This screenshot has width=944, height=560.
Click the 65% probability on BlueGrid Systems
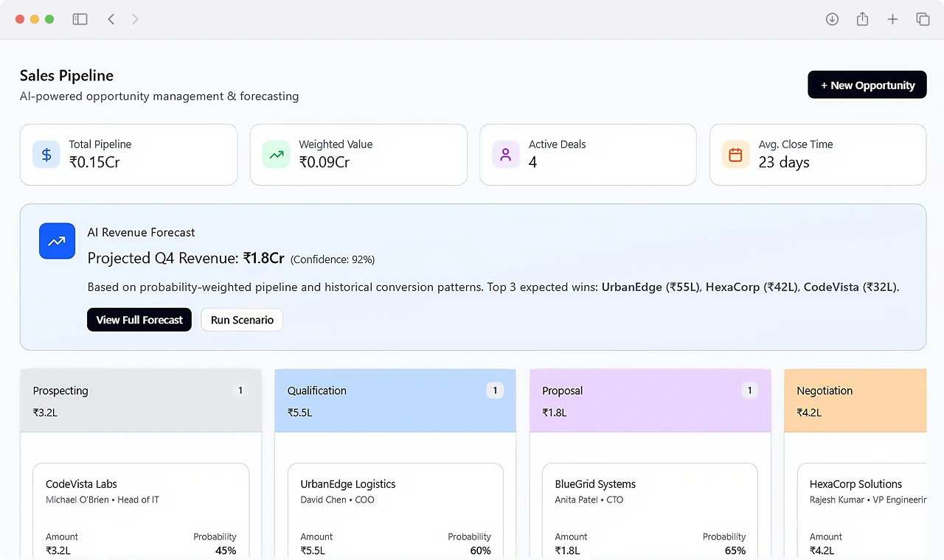click(735, 550)
